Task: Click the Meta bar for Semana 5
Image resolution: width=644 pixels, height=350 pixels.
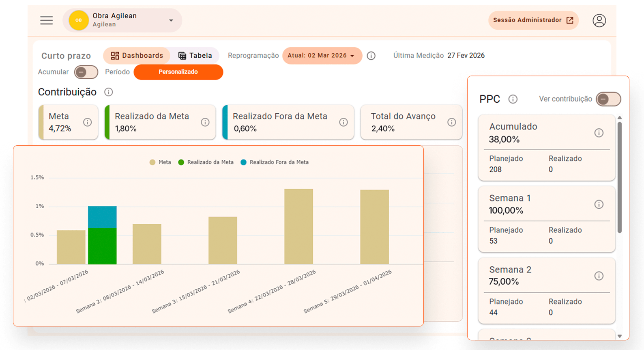Action: coord(374,227)
